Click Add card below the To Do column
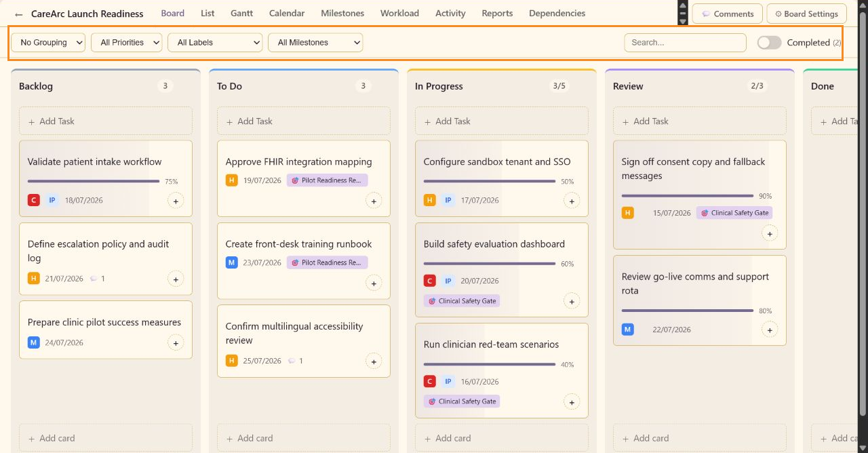 304,438
